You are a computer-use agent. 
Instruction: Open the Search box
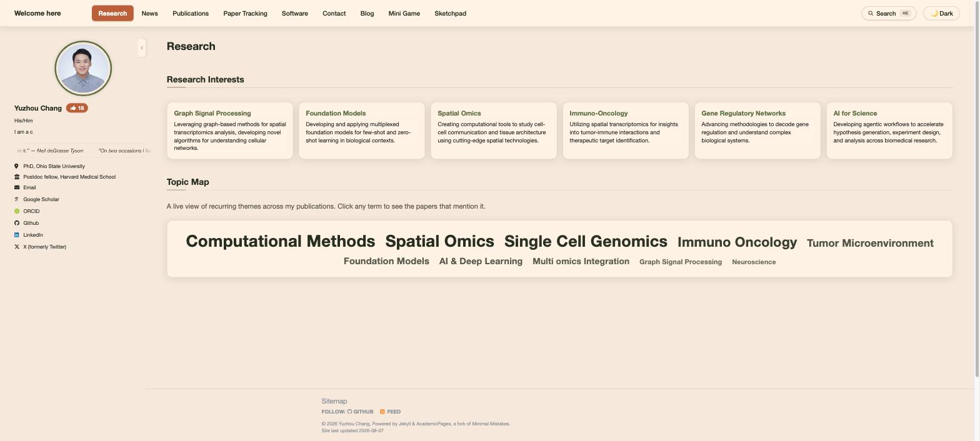pyautogui.click(x=889, y=13)
